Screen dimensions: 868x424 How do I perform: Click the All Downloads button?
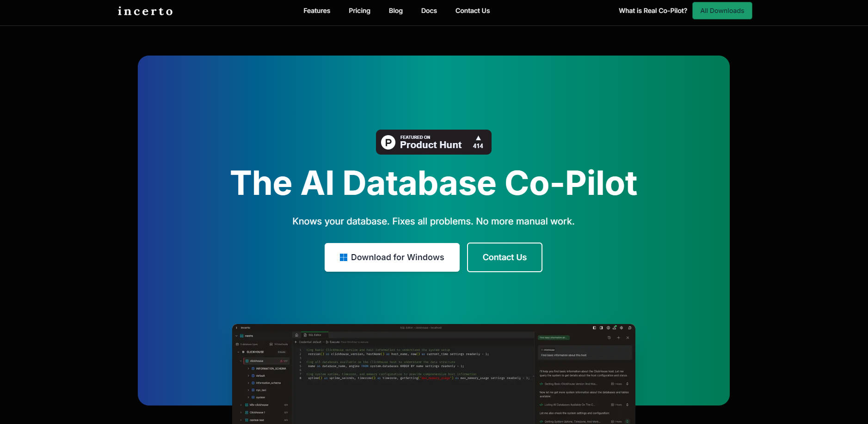click(722, 11)
